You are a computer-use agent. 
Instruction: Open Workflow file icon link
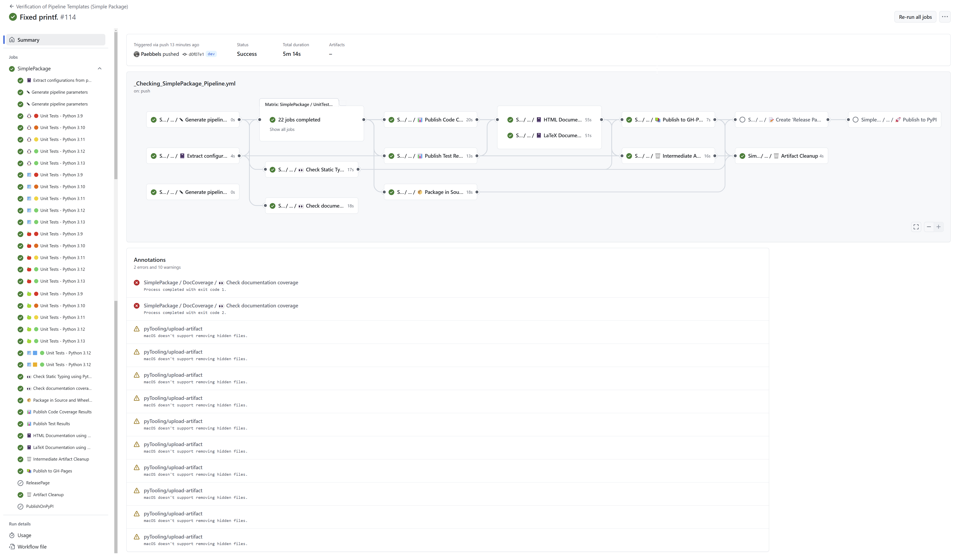pos(12,547)
